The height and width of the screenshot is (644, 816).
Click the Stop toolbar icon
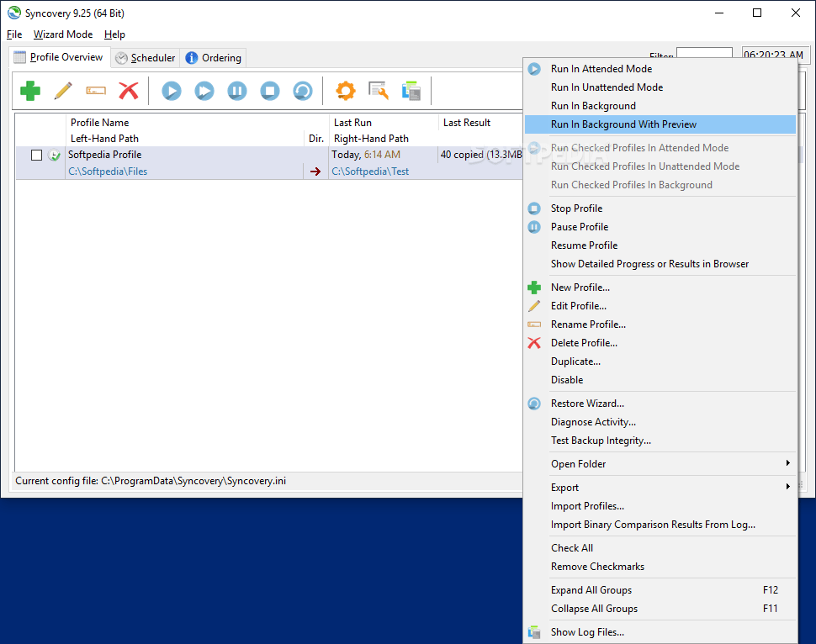(269, 91)
